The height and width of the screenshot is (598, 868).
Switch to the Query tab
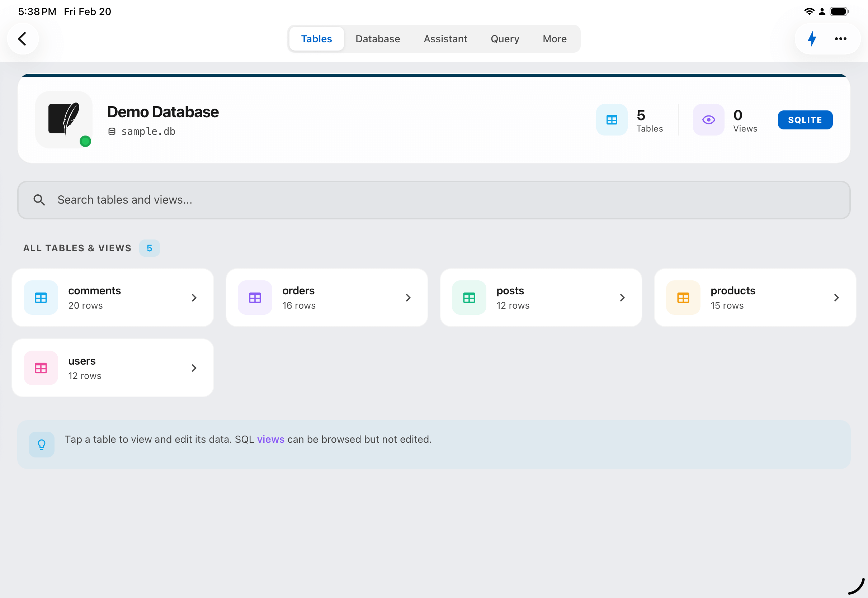click(x=504, y=39)
